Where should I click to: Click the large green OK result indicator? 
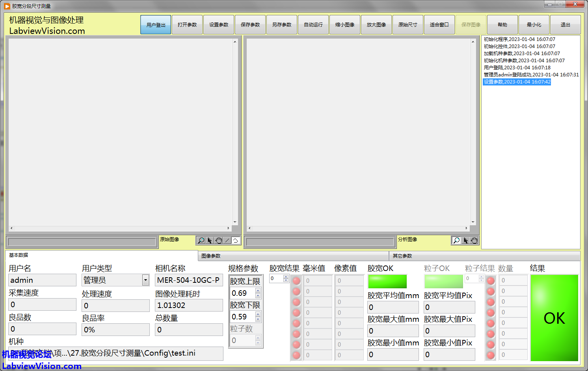click(x=554, y=318)
